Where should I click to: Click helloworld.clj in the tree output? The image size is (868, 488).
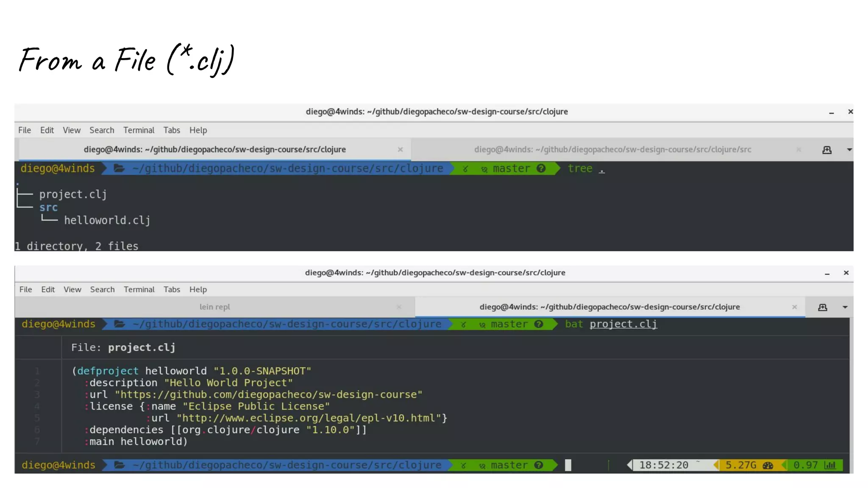pos(107,220)
